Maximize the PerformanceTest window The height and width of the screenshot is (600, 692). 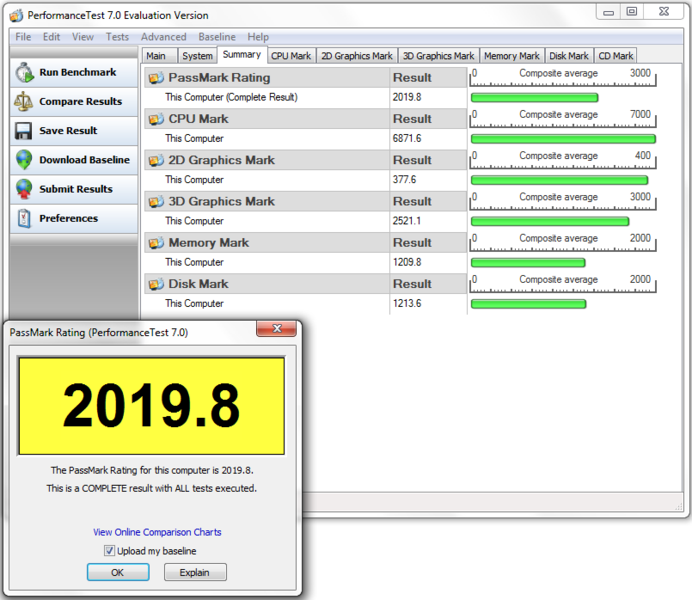(x=632, y=12)
